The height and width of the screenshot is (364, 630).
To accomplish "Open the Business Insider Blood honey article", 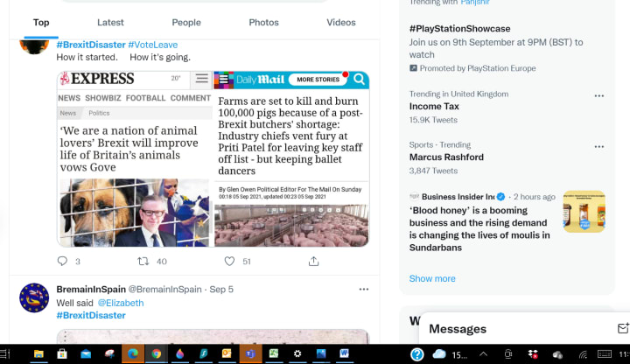I will tap(479, 228).
